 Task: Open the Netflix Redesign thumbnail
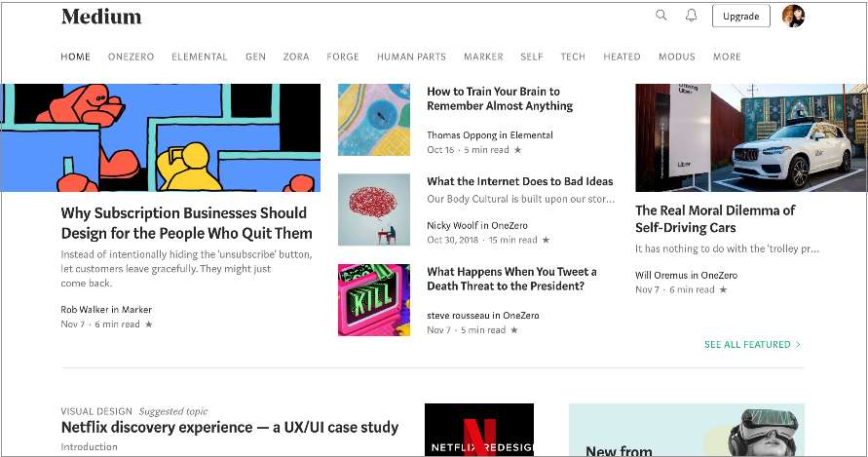pos(479,430)
